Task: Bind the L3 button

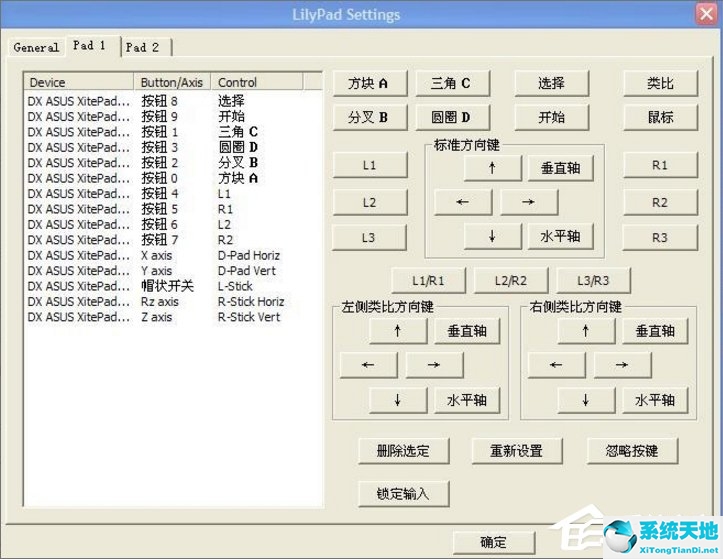Action: [369, 238]
